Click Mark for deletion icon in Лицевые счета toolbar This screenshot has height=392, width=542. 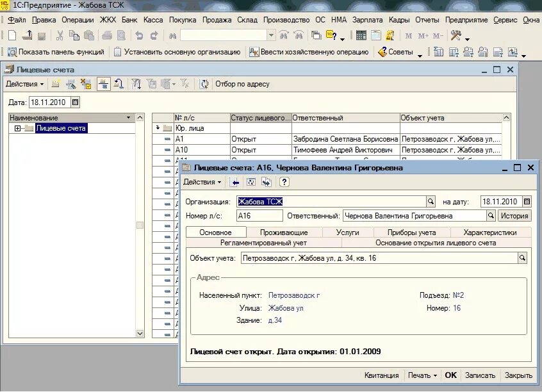[x=85, y=84]
